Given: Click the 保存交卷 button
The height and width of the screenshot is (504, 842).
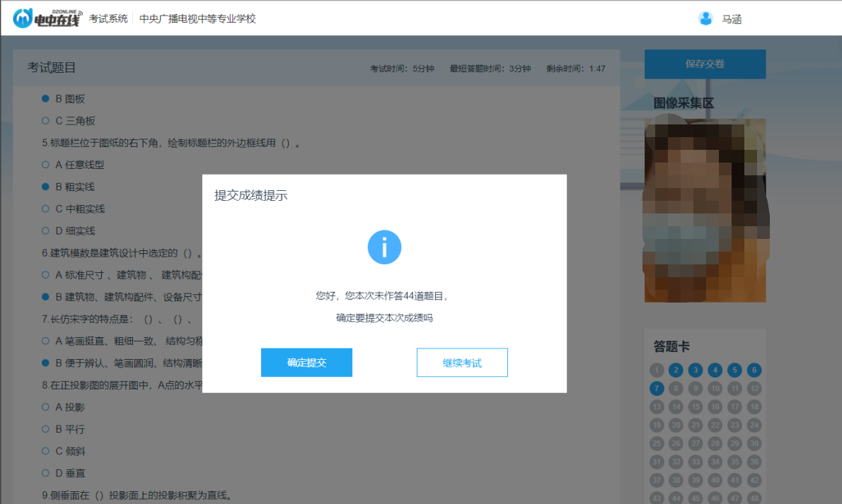Looking at the screenshot, I should (705, 64).
